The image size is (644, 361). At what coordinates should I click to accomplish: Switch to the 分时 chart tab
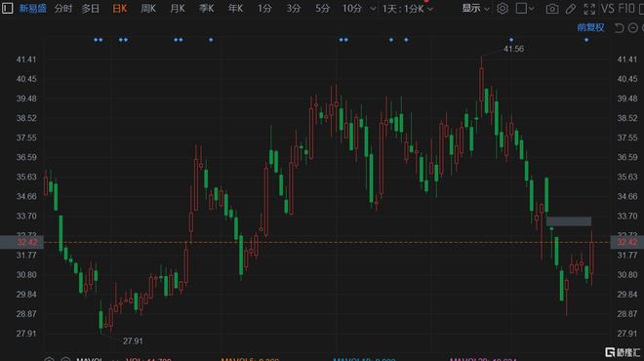63,8
